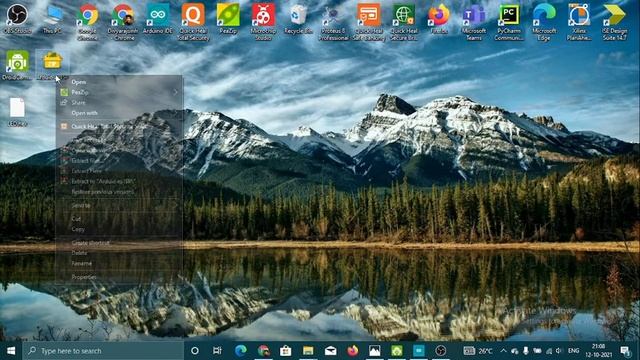
Task: Open the notification Action Center icon
Action: click(x=625, y=351)
